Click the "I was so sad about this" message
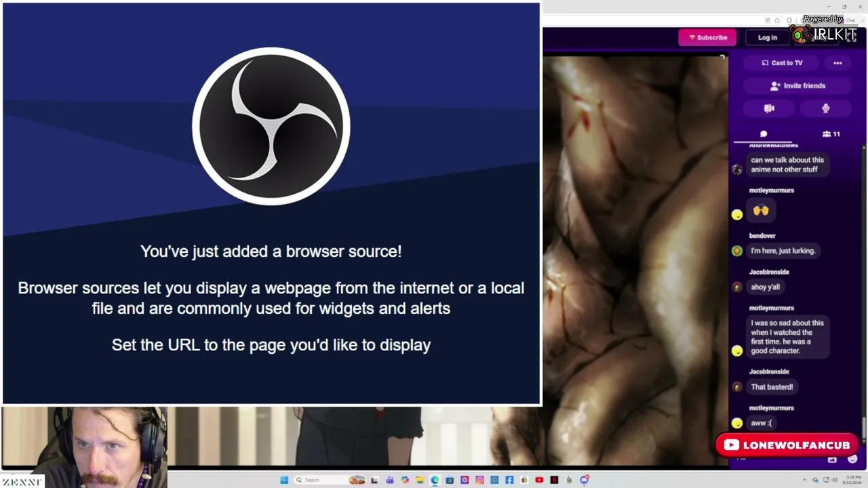 pyautogui.click(x=787, y=337)
